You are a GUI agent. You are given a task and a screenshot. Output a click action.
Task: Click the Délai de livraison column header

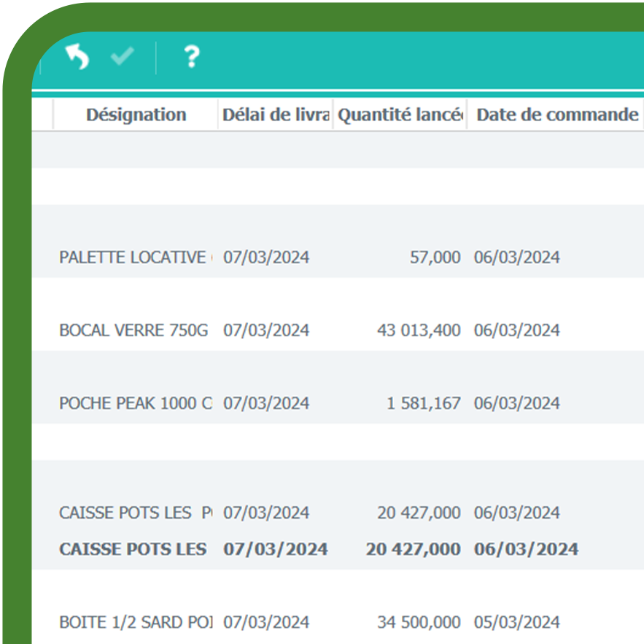(275, 115)
